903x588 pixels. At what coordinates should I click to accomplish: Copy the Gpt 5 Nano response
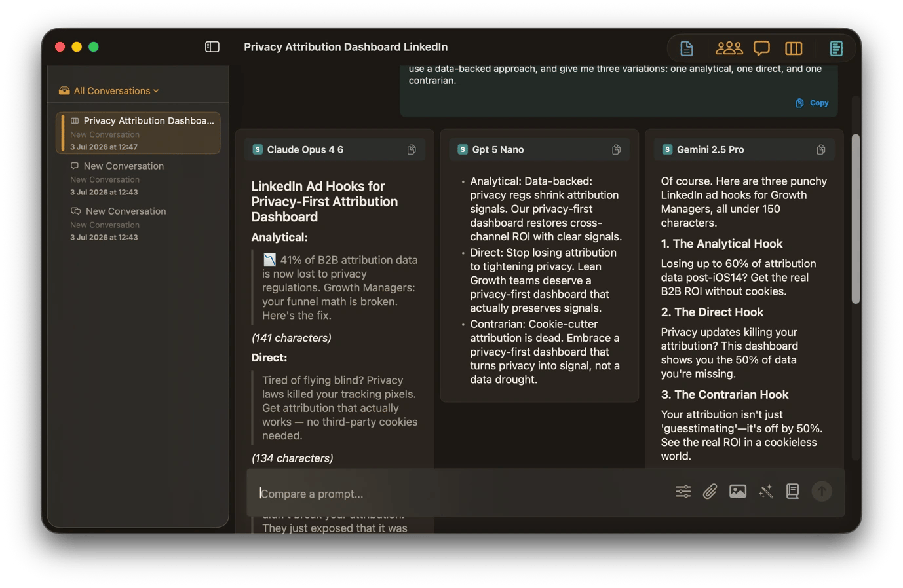[616, 149]
